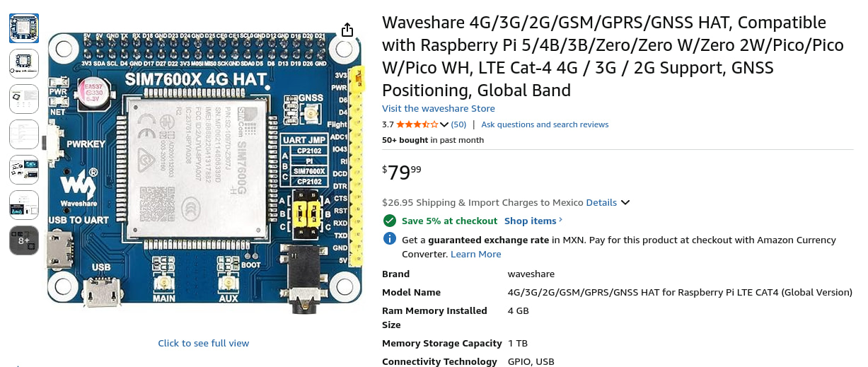Click the star rating icons
Screen dimensions: 868x367
pos(417,124)
